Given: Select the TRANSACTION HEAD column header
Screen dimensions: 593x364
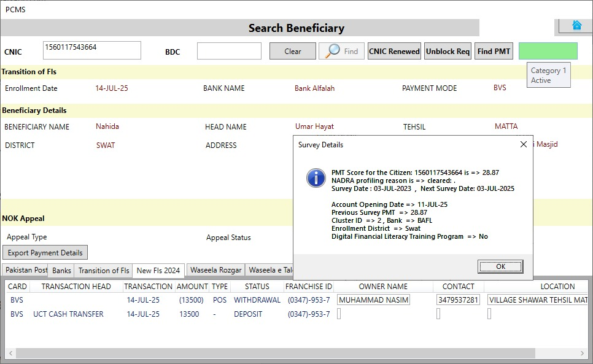Looking at the screenshot, I should tap(76, 287).
